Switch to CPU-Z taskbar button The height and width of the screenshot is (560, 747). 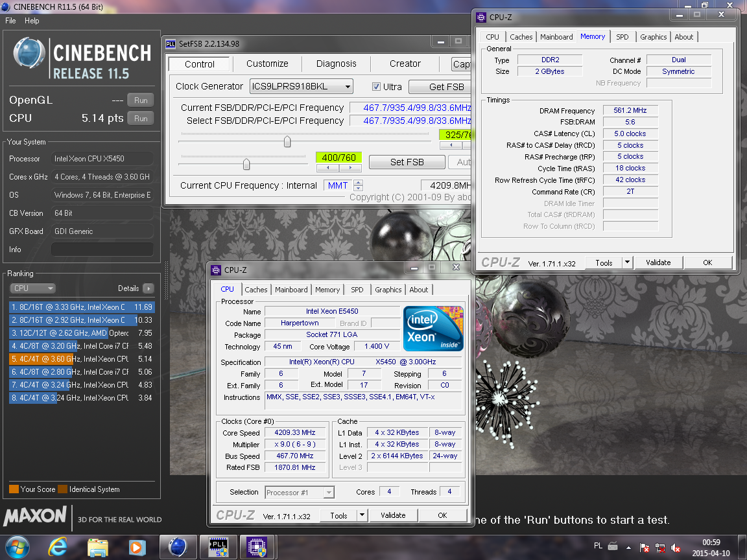coord(257,547)
